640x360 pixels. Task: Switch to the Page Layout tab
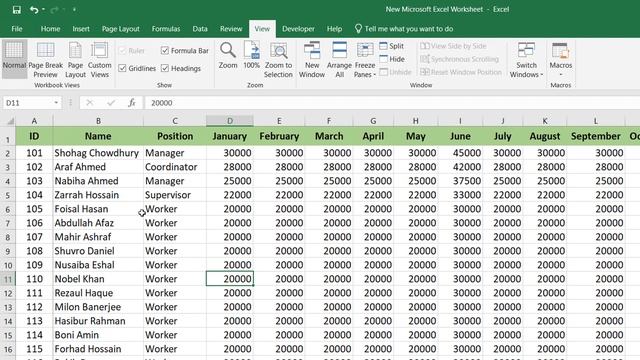click(120, 29)
